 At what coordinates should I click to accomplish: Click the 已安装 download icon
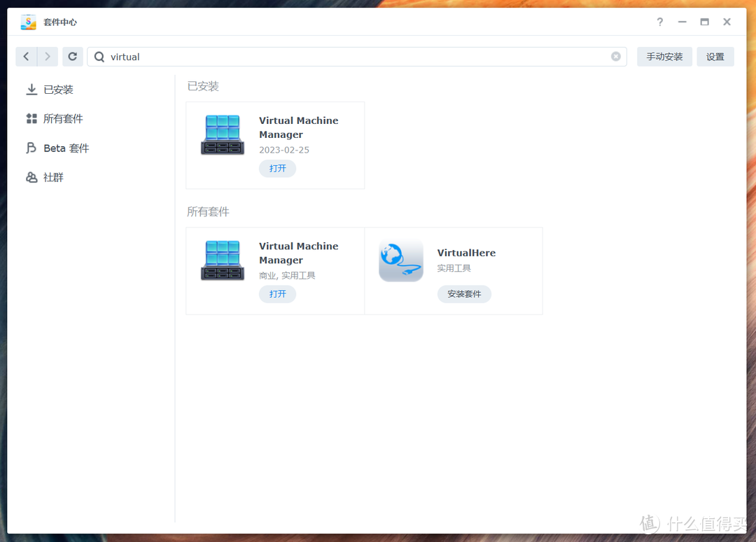(x=31, y=89)
